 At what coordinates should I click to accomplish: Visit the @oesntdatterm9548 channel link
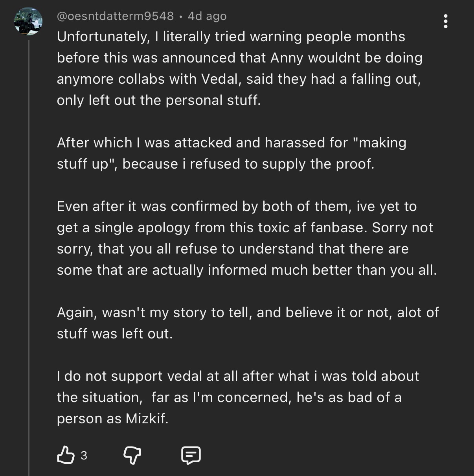[115, 16]
